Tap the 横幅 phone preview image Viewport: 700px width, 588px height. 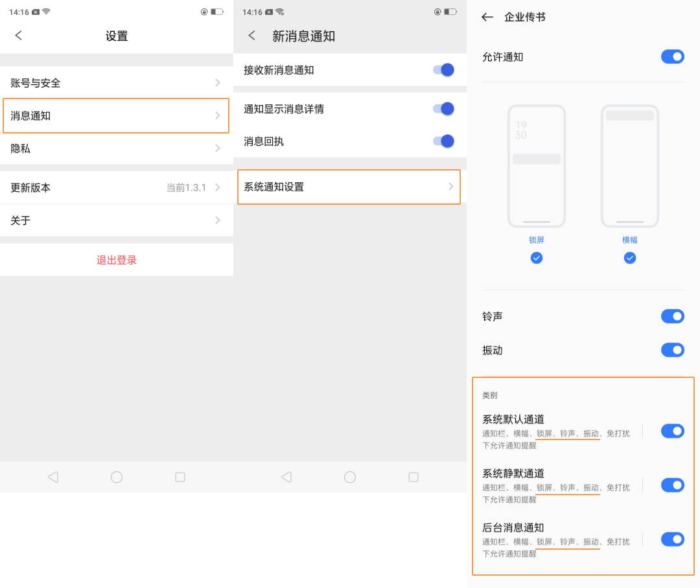[x=629, y=166]
